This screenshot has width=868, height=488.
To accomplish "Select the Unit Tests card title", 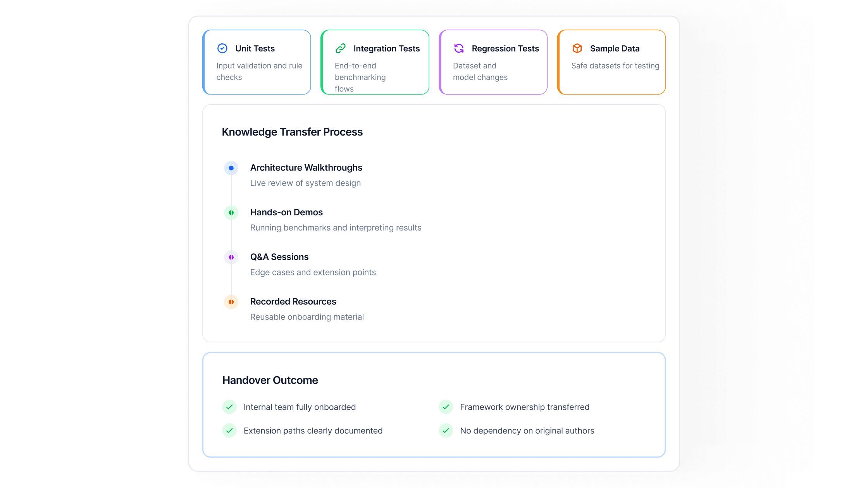I will pos(255,48).
